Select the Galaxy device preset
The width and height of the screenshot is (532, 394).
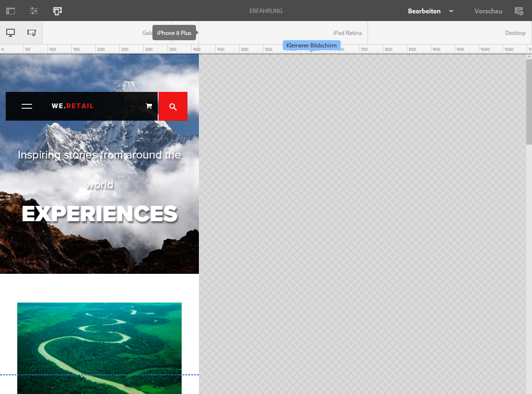pyautogui.click(x=145, y=33)
